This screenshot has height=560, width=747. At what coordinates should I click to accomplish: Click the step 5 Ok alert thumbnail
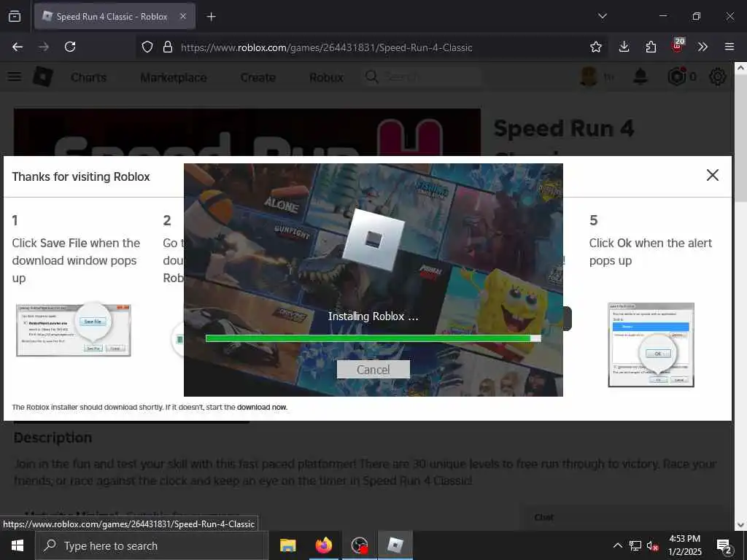tap(651, 345)
